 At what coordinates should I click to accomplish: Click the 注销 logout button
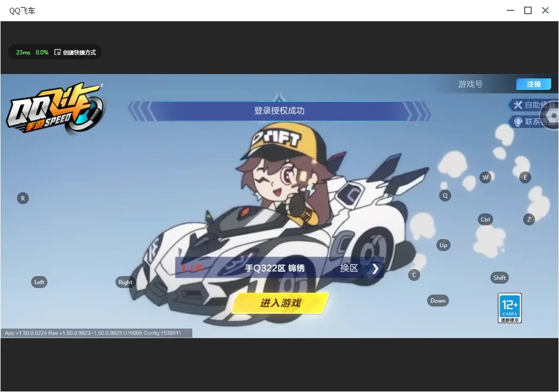(x=534, y=84)
